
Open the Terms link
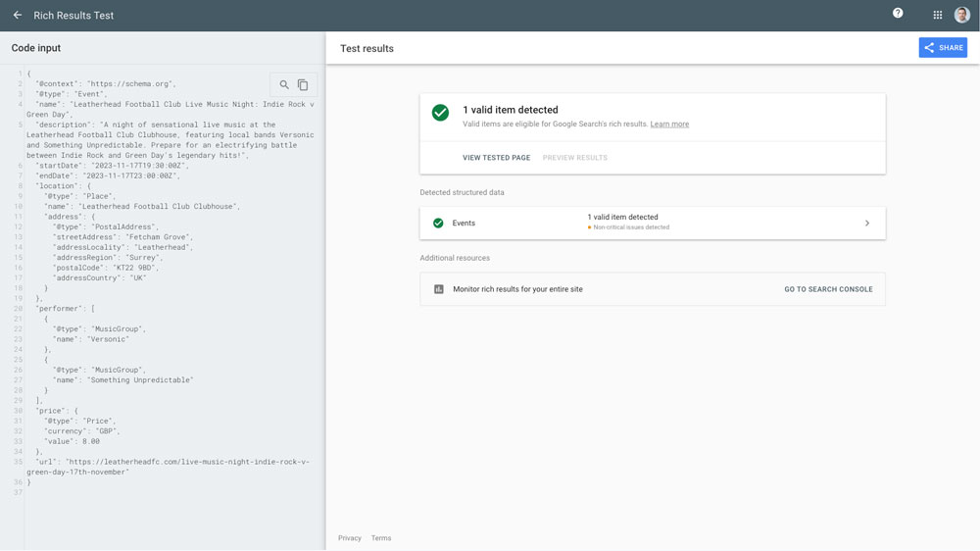point(381,538)
